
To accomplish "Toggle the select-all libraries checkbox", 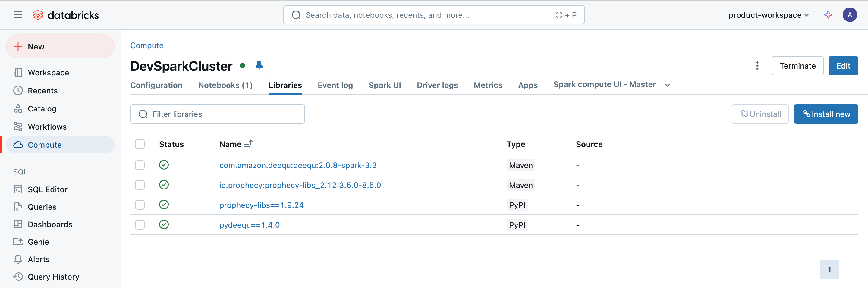I will point(140,144).
